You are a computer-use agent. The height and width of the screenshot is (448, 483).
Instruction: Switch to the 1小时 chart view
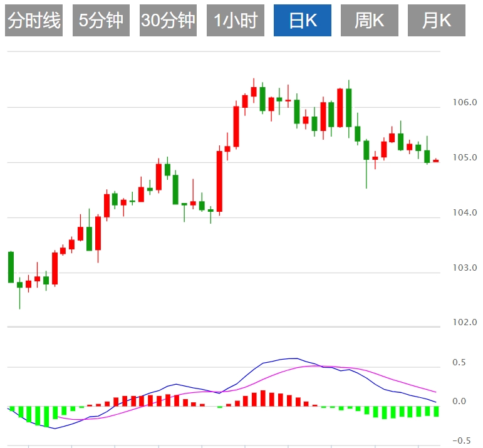[236, 20]
